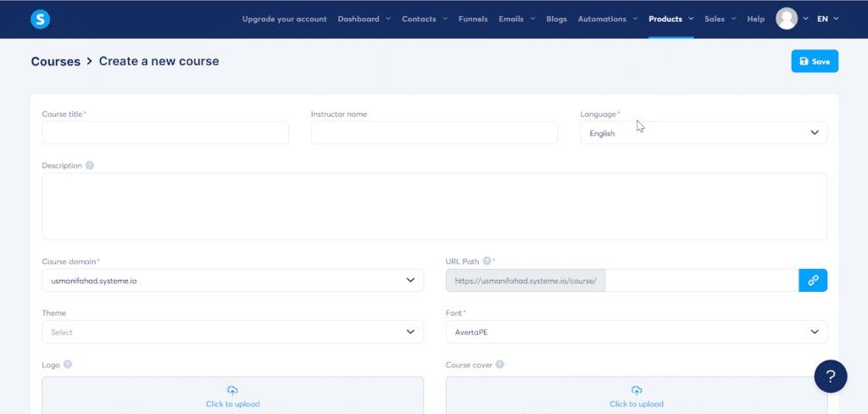Click to upload text in Logo area

232,404
